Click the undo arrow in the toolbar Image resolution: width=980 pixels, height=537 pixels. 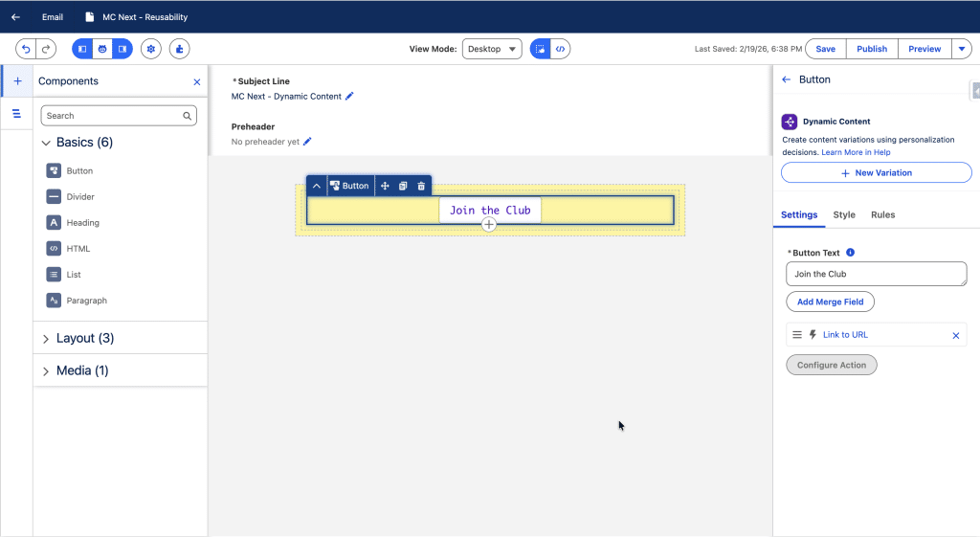(26, 49)
